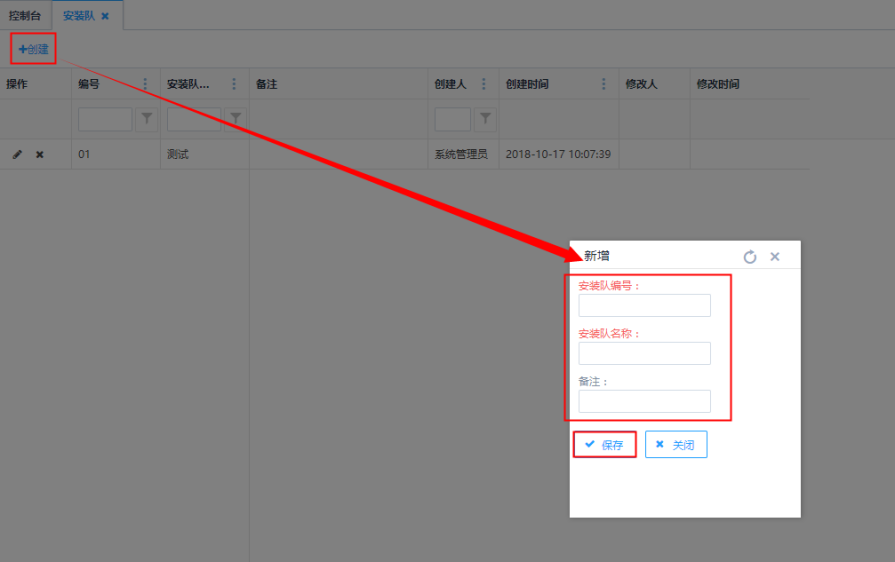Focus the 安装队编号 input field
895x562 pixels.
pos(644,305)
